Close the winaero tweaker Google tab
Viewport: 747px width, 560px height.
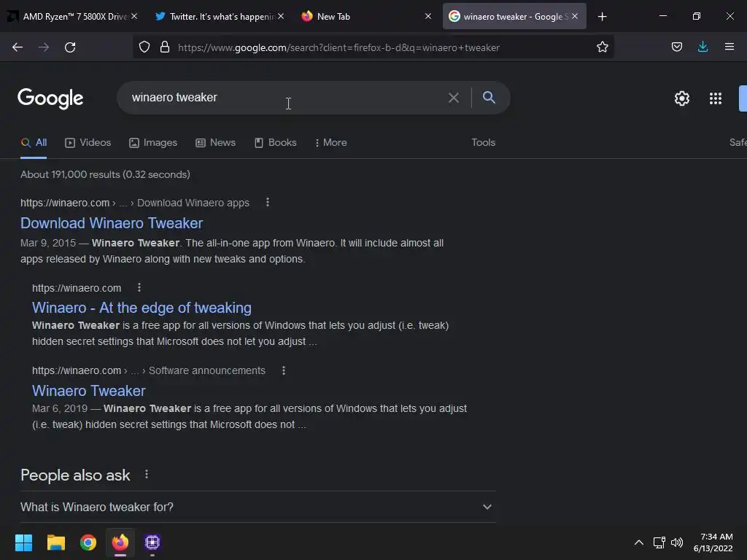pos(575,17)
